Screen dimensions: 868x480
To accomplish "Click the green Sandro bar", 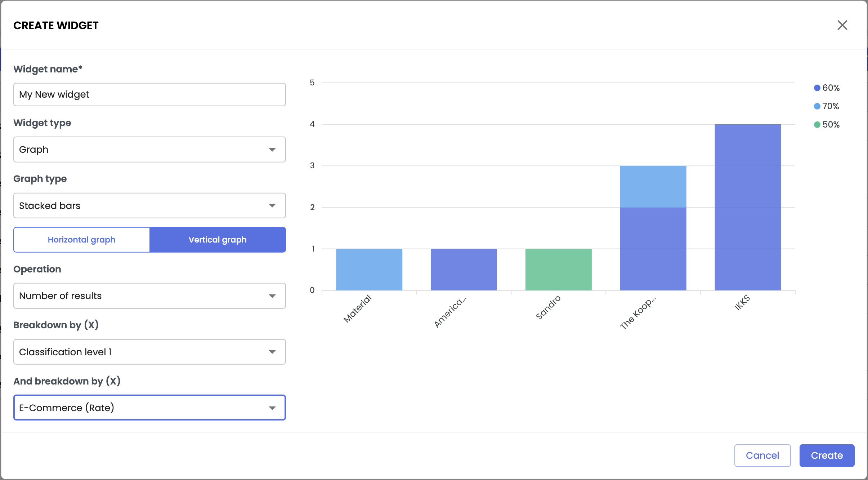I will [558, 270].
